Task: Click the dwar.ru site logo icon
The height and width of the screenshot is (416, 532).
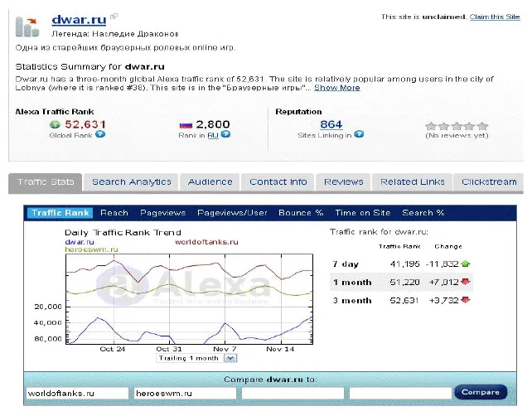Action: click(29, 24)
